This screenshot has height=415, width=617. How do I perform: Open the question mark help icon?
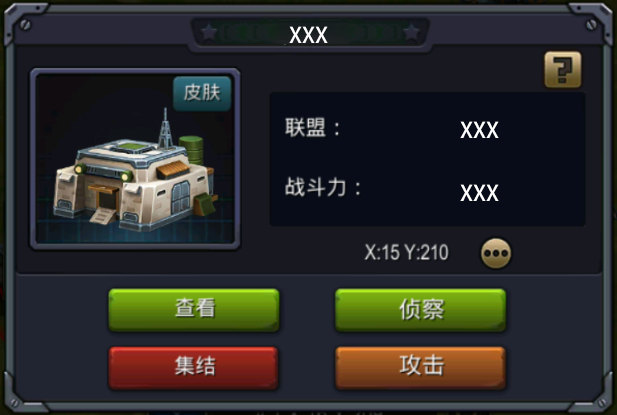point(563,70)
